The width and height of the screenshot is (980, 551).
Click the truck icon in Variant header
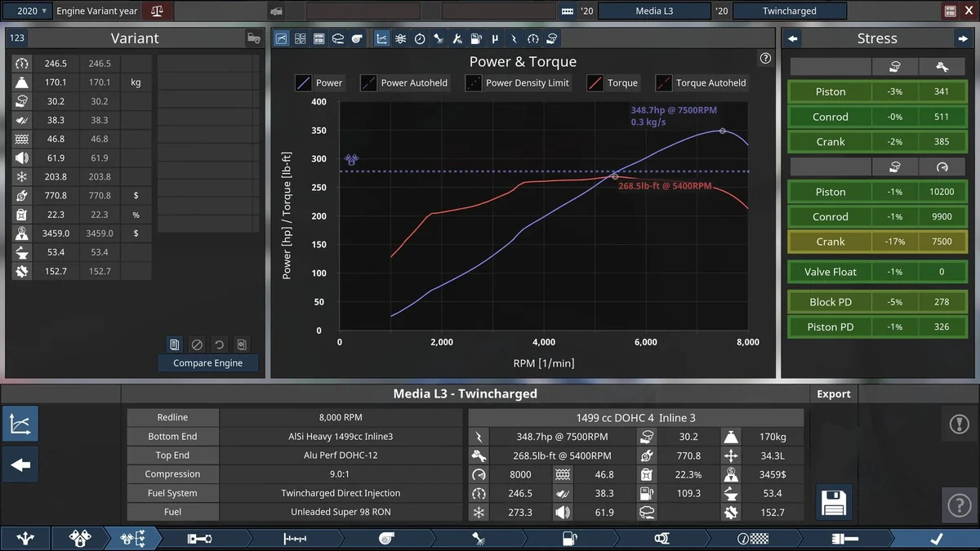click(254, 38)
